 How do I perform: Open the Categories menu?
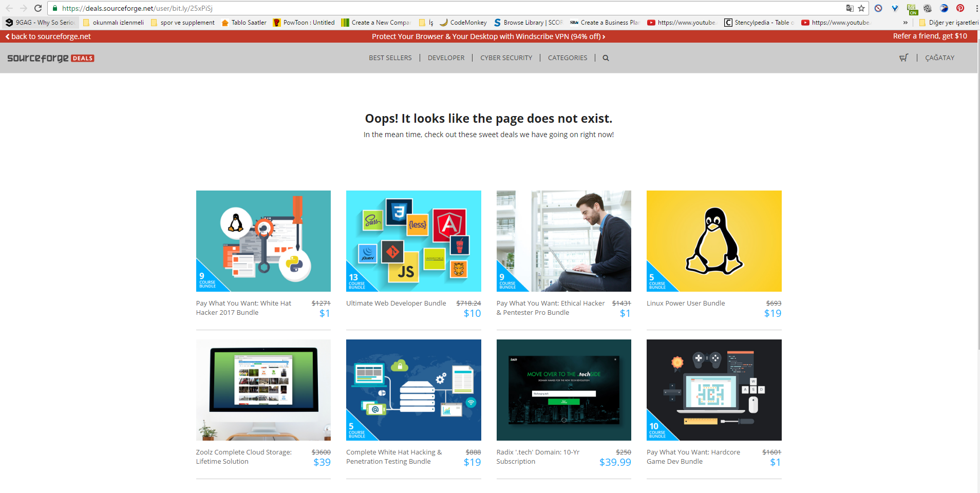point(567,58)
